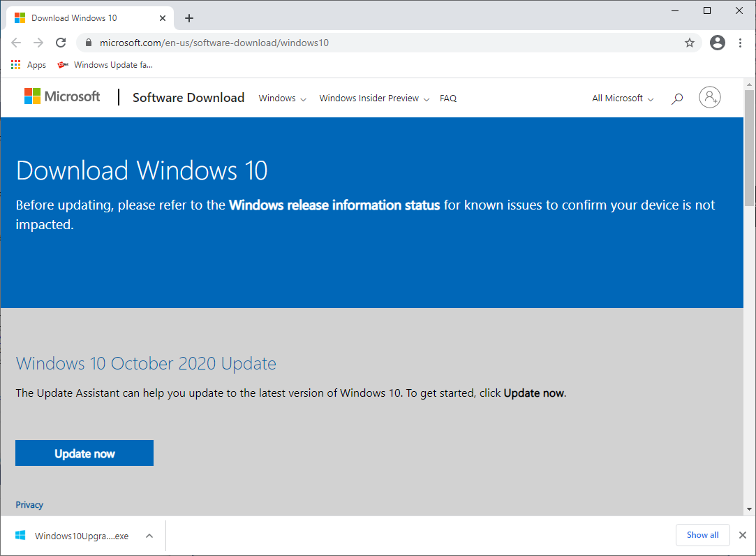Expand the download item options chevron
The height and width of the screenshot is (556, 756).
click(x=149, y=536)
